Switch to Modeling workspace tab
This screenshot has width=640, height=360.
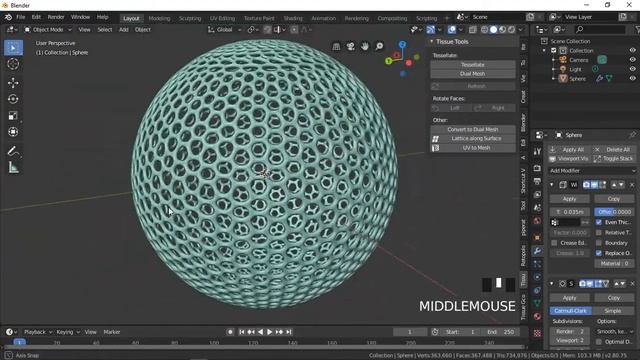click(159, 18)
